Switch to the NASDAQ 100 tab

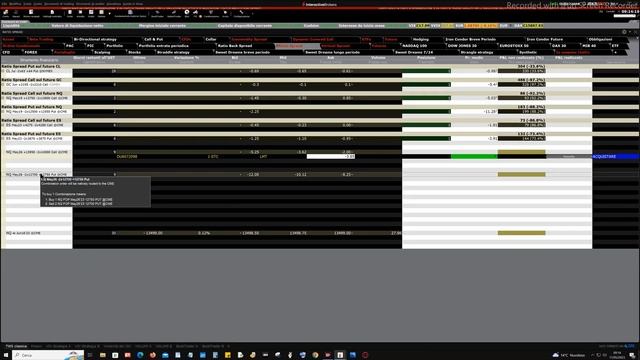[414, 46]
